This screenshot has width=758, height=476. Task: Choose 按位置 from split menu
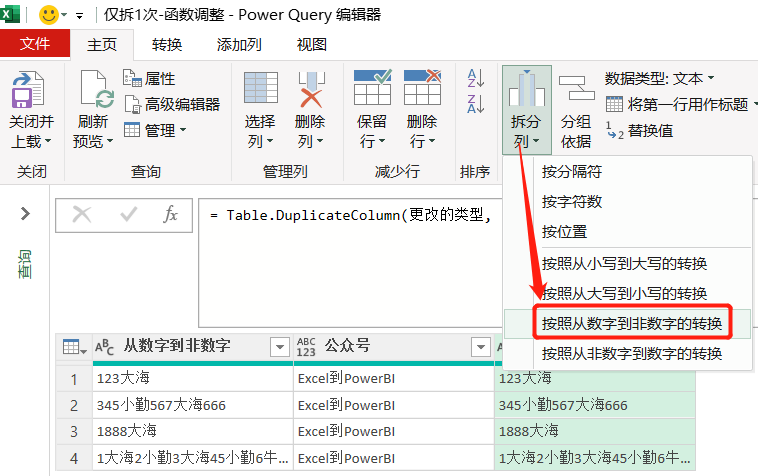[564, 232]
